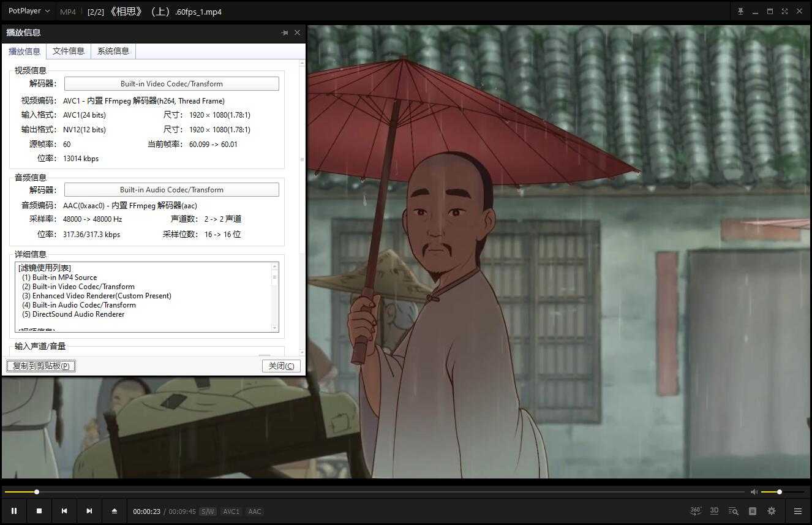This screenshot has width=812, height=525.
Task: Click the 60.099 -> 60.01 frame rate value
Action: tap(213, 145)
